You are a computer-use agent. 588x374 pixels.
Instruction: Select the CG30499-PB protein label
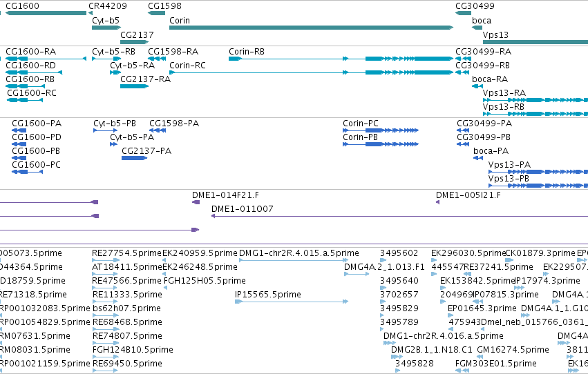point(484,137)
